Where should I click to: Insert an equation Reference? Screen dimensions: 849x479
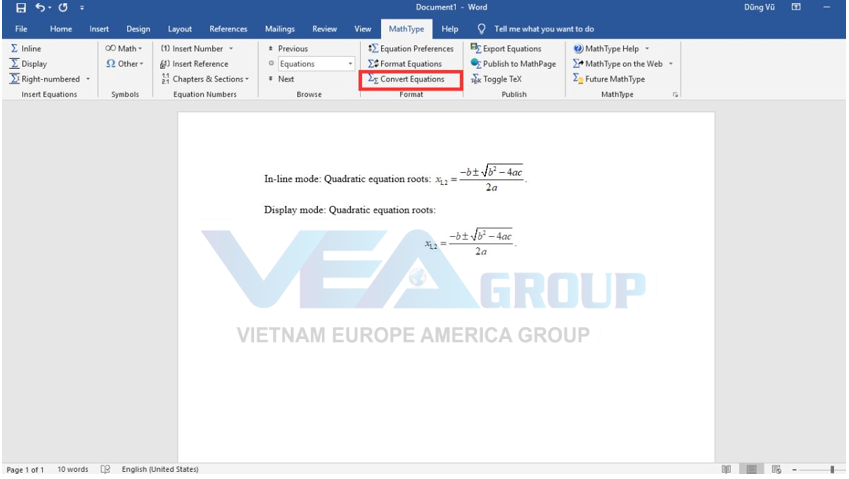199,64
